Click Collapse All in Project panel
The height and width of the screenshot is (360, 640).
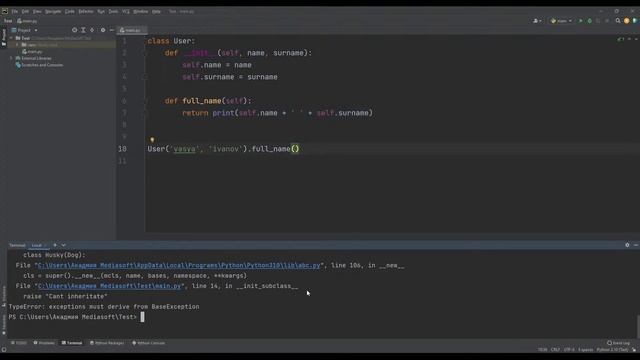point(92,30)
